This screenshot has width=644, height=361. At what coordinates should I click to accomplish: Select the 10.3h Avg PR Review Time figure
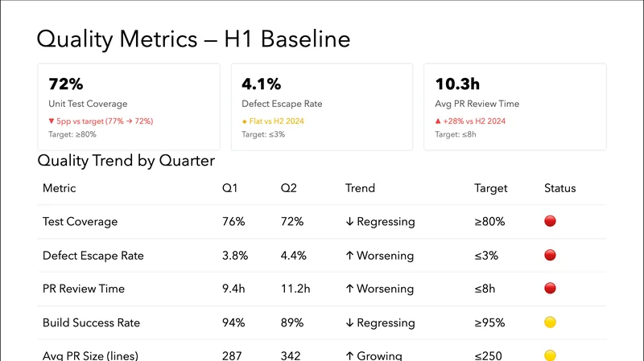pyautogui.click(x=457, y=84)
